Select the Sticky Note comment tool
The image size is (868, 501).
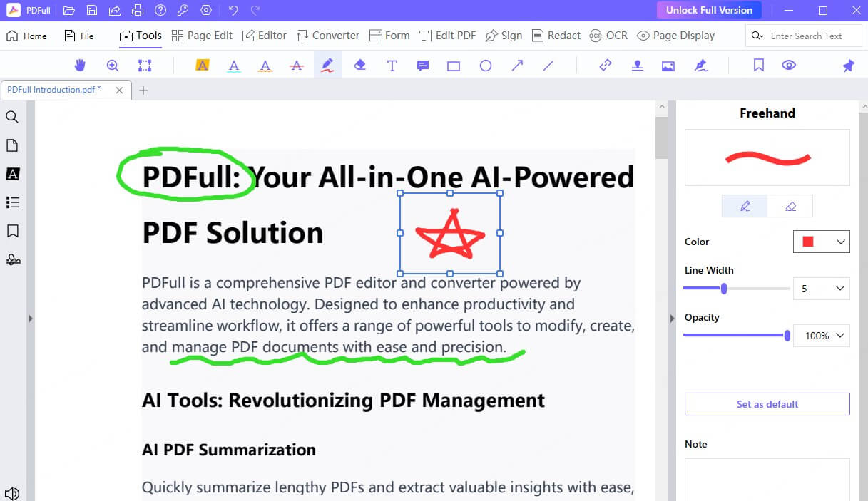(x=422, y=65)
